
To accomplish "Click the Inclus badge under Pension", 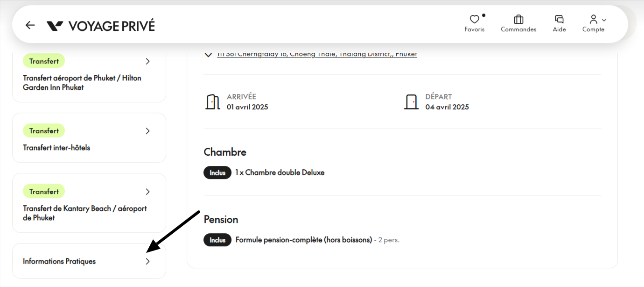I will [x=217, y=240].
